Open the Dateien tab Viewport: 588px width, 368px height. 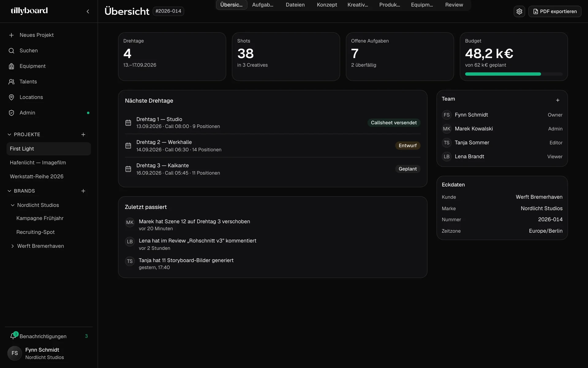tap(295, 5)
